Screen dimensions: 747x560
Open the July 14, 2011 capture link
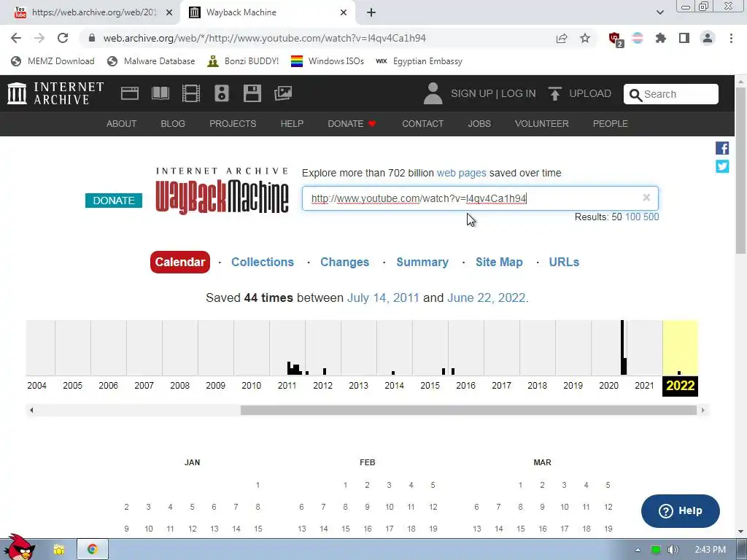[x=383, y=298]
